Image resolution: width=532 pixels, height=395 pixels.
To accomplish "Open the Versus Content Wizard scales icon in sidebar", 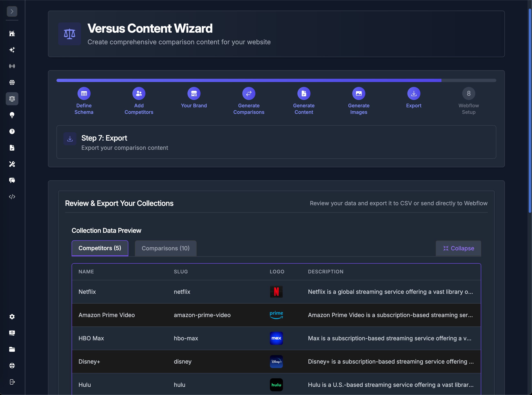I will click(12, 99).
